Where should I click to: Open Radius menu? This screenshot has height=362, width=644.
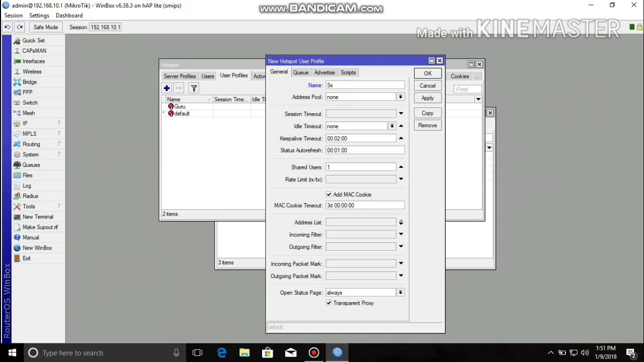[30, 196]
